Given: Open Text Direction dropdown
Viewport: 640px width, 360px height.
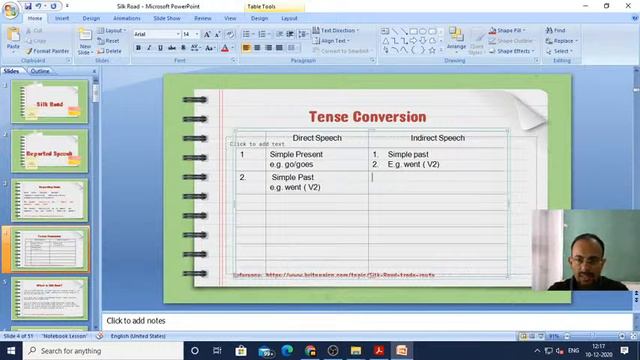Looking at the screenshot, I should click(336, 30).
